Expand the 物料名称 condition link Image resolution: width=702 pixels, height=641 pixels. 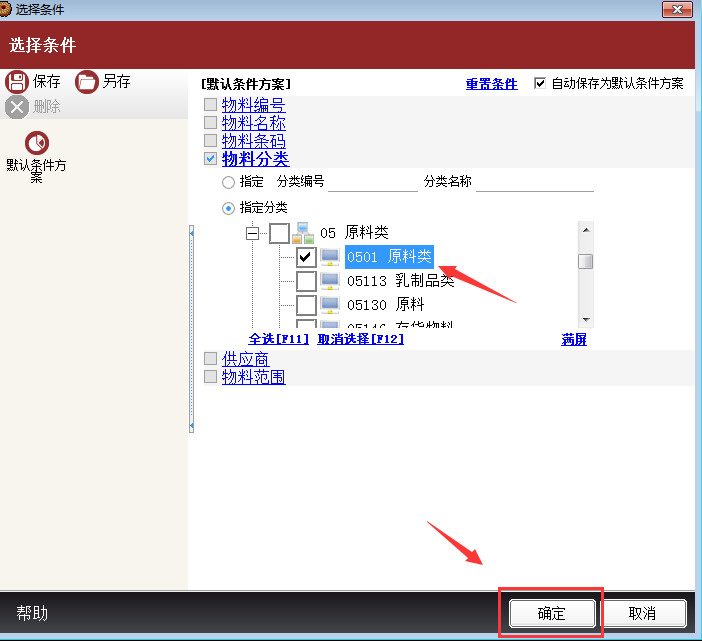tap(253, 123)
